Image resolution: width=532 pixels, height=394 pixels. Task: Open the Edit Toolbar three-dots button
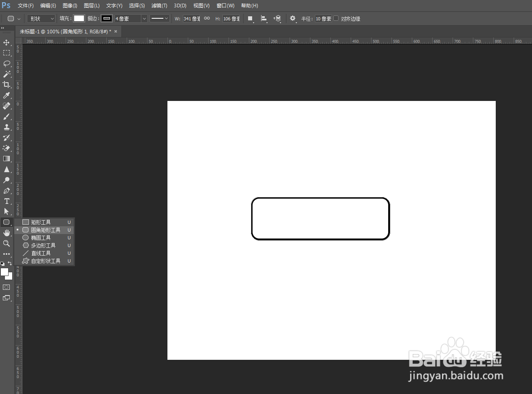tap(7, 254)
